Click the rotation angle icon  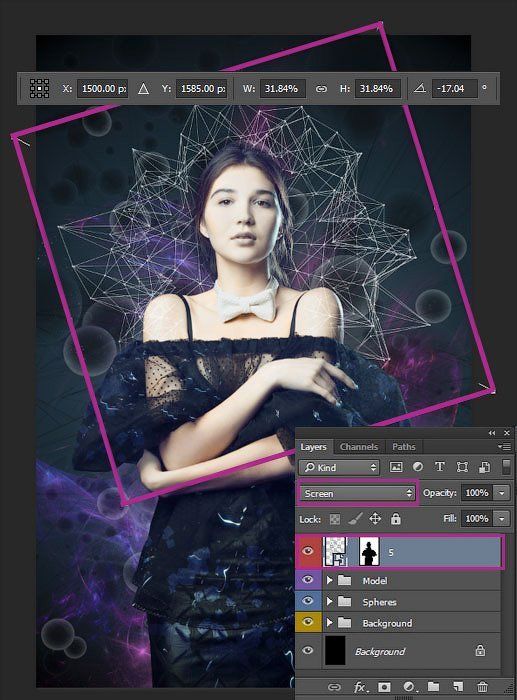(x=419, y=88)
